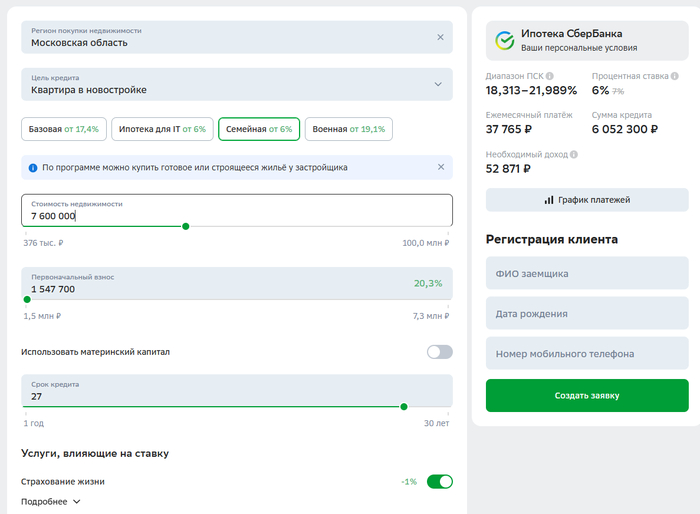
Task: Close the blue info notice banner
Action: pos(440,167)
